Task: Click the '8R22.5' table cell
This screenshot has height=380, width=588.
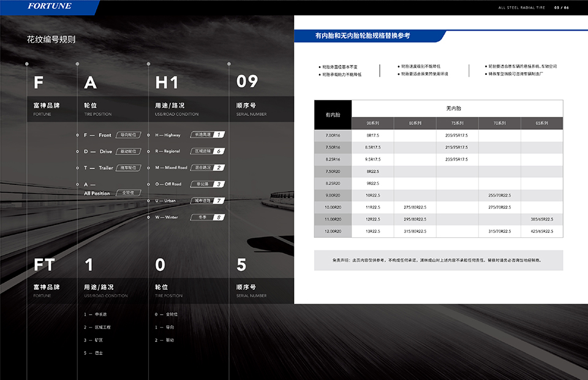Action: click(373, 172)
